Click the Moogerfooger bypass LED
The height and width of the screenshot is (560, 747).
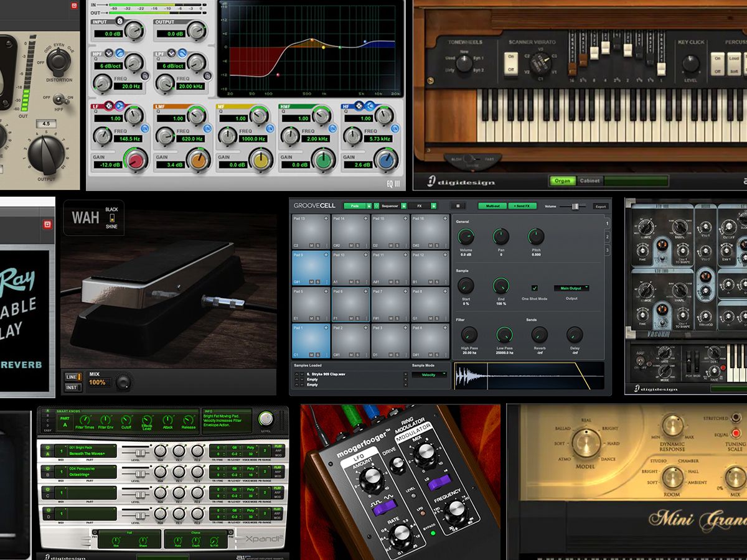click(433, 534)
